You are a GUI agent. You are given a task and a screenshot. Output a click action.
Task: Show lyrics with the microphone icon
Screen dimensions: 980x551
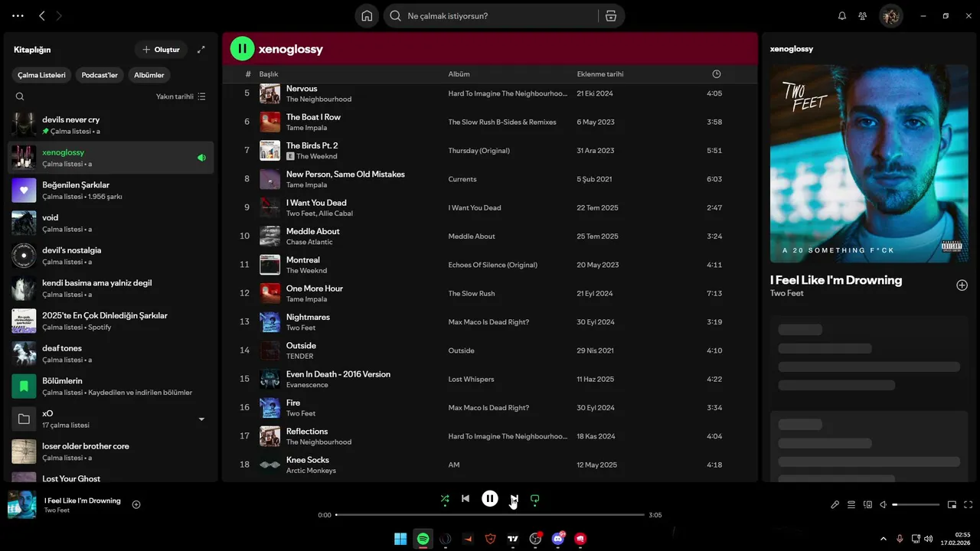835,505
